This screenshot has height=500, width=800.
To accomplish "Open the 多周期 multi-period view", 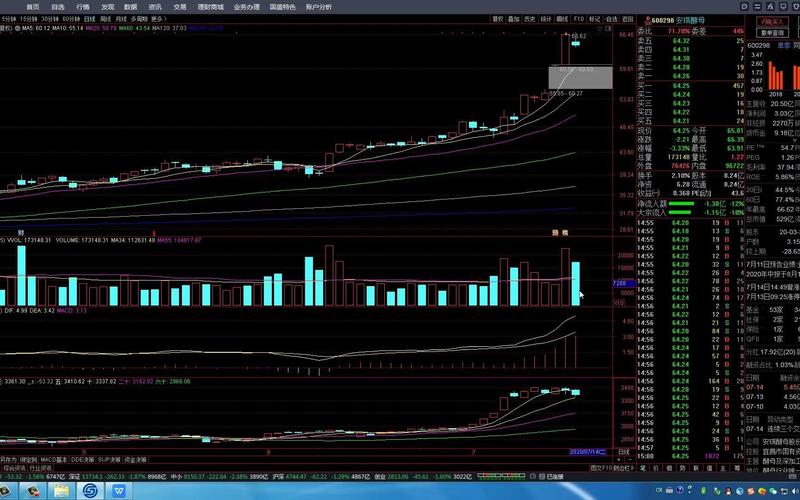I will [139, 19].
